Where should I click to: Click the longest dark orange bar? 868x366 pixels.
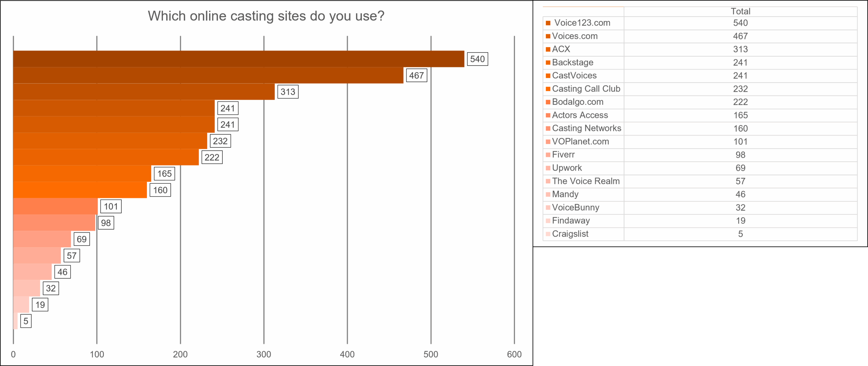pos(237,59)
